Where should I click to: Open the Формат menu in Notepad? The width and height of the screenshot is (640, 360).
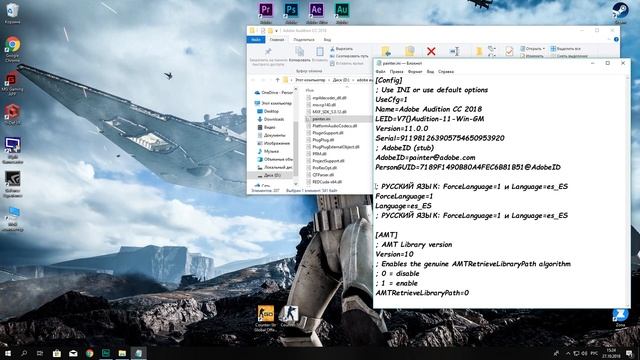pyautogui.click(x=415, y=72)
